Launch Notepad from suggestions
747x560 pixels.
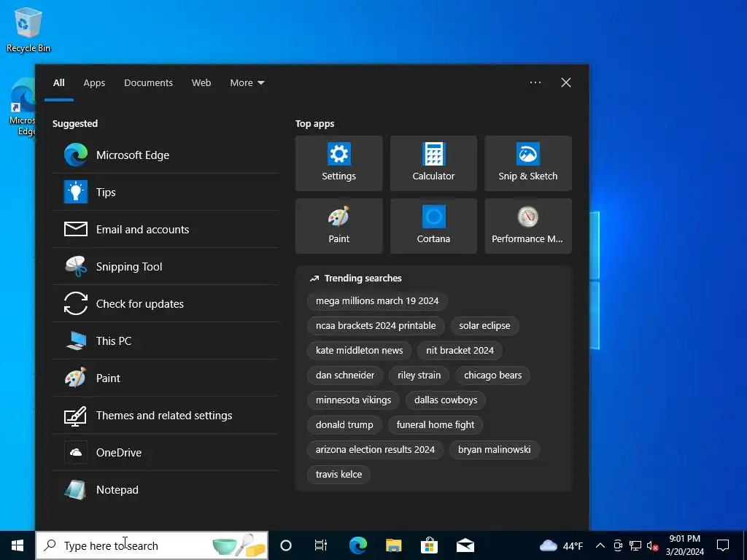tap(165, 489)
